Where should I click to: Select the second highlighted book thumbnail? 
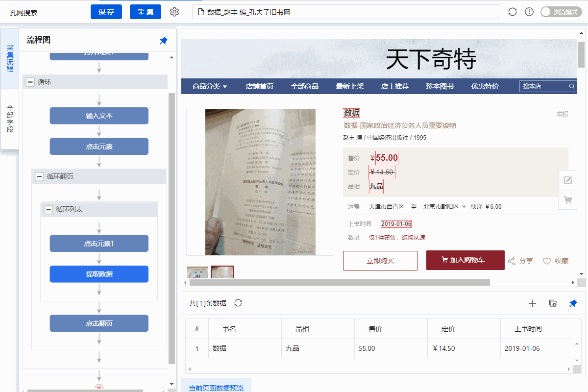tap(222, 272)
